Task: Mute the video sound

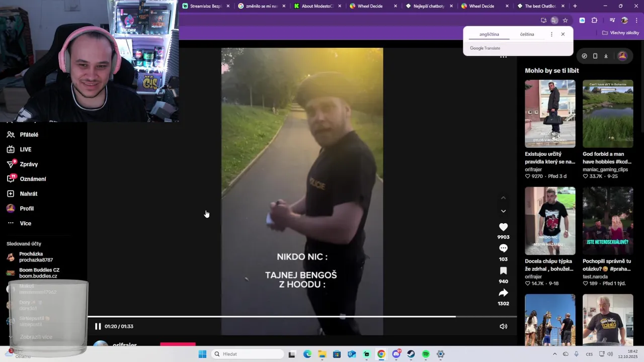Action: point(503,326)
